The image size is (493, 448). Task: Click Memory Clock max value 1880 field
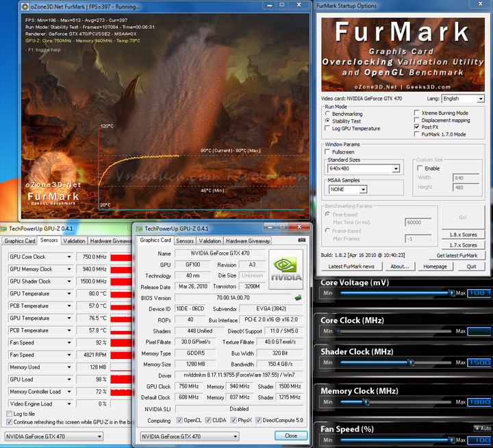(479, 401)
